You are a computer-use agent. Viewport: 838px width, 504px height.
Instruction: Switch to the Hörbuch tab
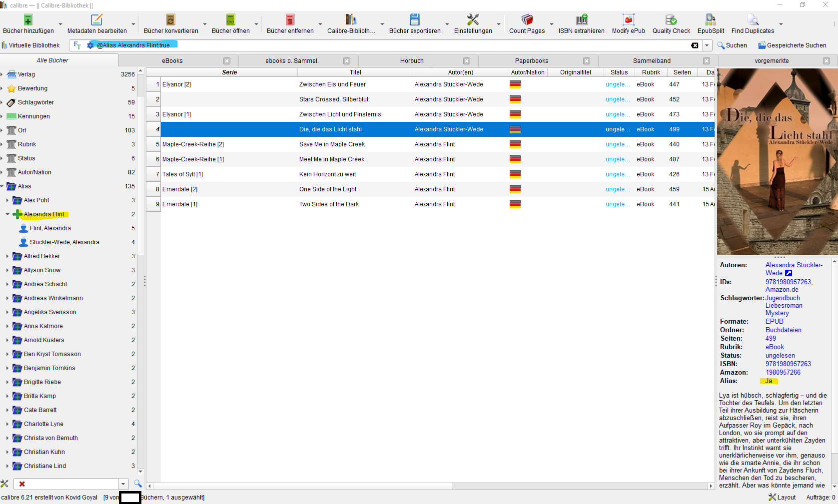pos(412,61)
